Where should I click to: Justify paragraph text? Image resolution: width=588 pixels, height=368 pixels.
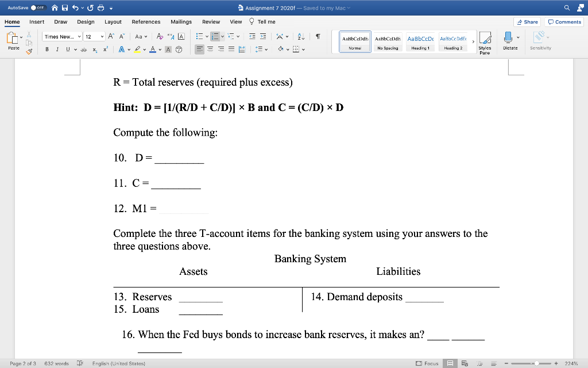coord(231,49)
